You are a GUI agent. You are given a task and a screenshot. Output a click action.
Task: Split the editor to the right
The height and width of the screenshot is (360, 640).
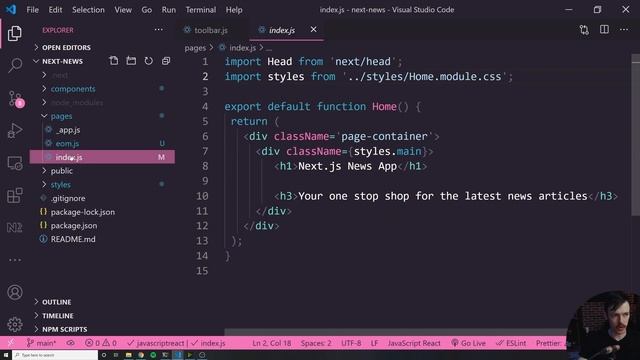[x=604, y=30]
